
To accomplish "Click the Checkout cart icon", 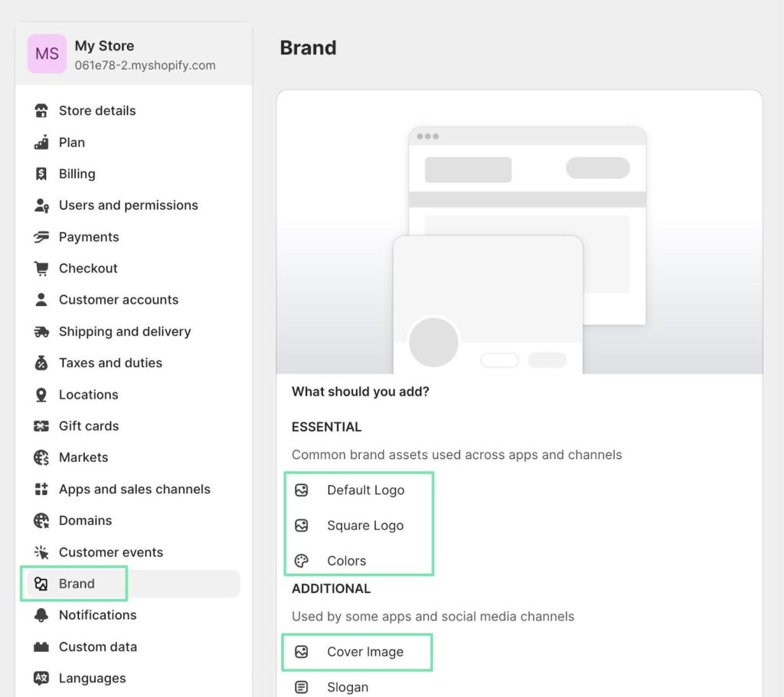I will pos(41,269).
